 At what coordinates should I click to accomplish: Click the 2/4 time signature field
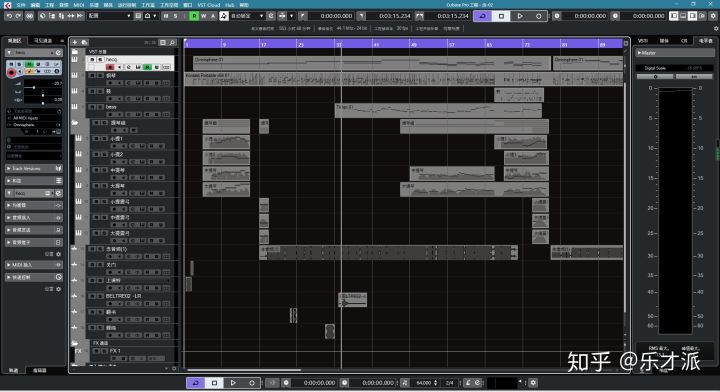[450, 382]
